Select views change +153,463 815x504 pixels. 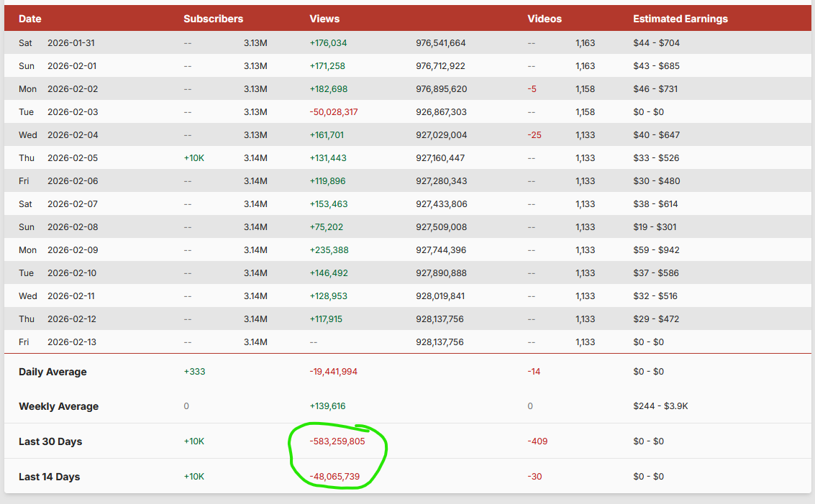pyautogui.click(x=329, y=203)
